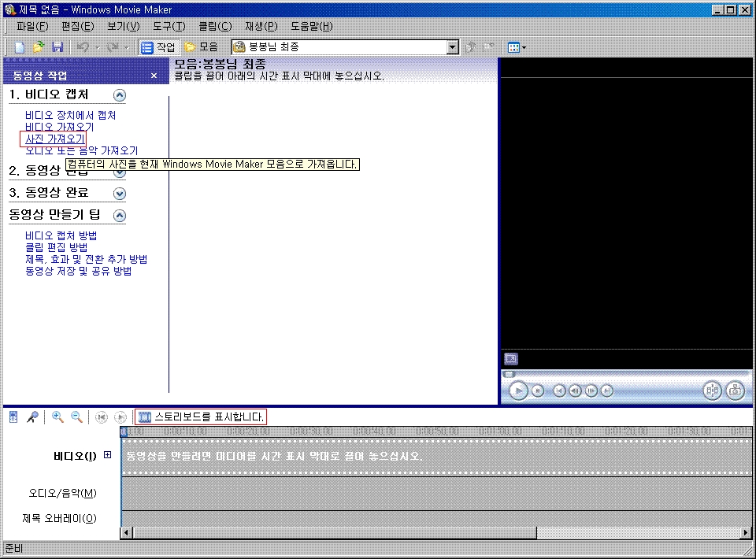Screen dimensions: 756x559
Task: Open the redo history dropdown arrow
Action: tap(126, 48)
